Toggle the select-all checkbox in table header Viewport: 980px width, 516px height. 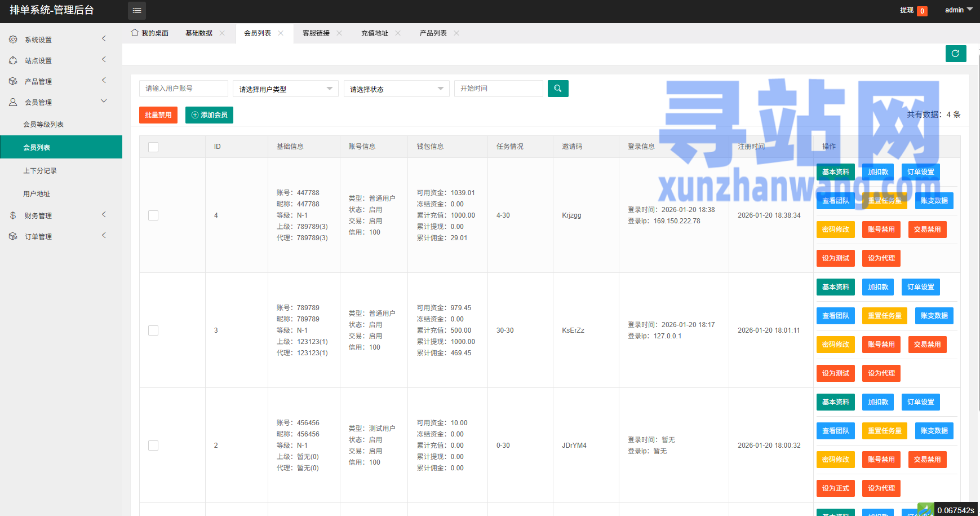153,147
